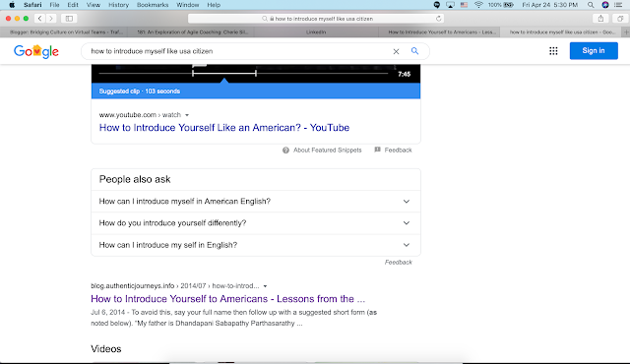
Task: Open 'How to Introduce Yourself to Americans - Lessons' link
Action: pyautogui.click(x=227, y=299)
